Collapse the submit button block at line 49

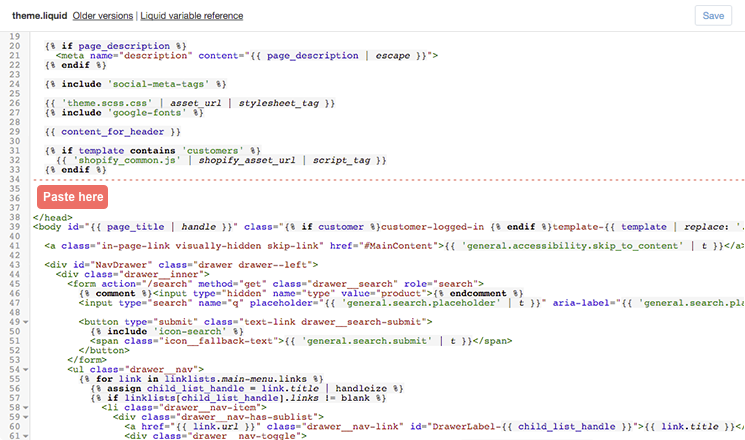(x=26, y=322)
